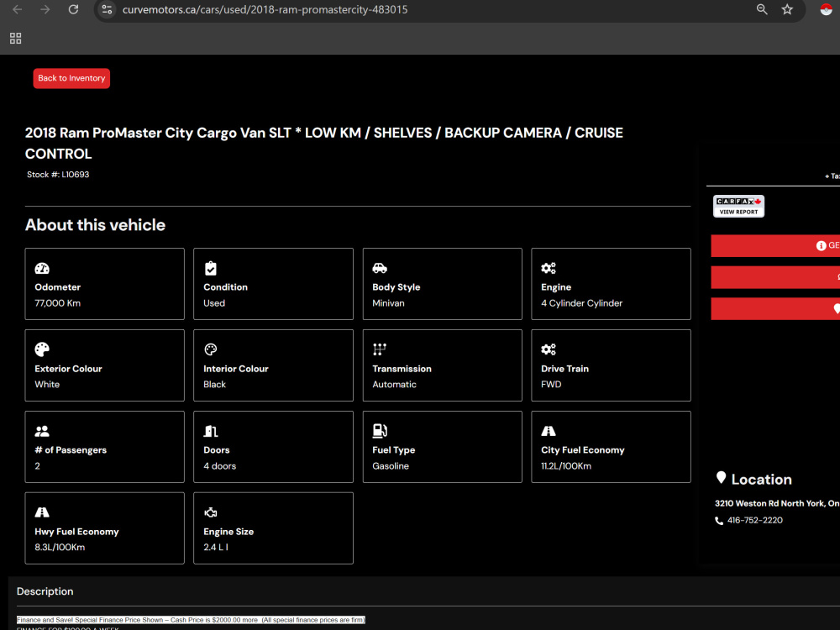
Task: Bookmark this page with star icon
Action: point(787,9)
